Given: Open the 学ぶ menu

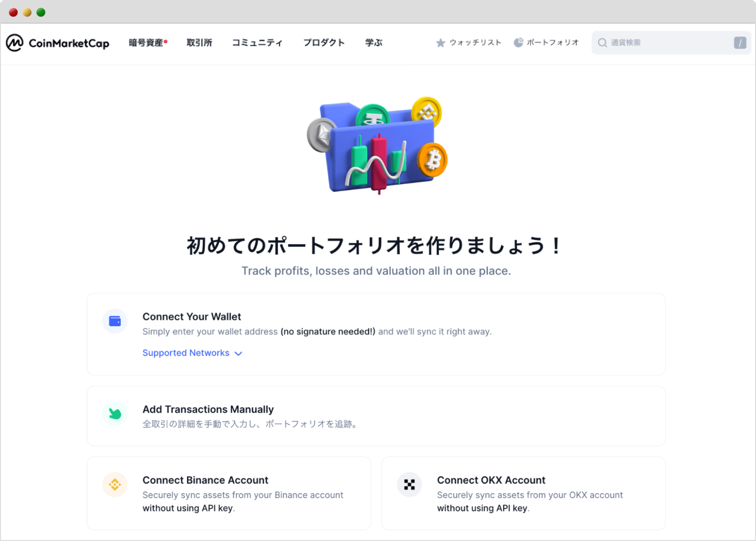Looking at the screenshot, I should point(374,43).
